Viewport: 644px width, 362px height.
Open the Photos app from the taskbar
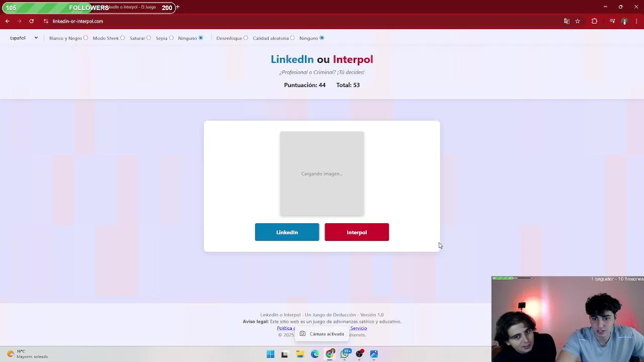[x=374, y=354]
